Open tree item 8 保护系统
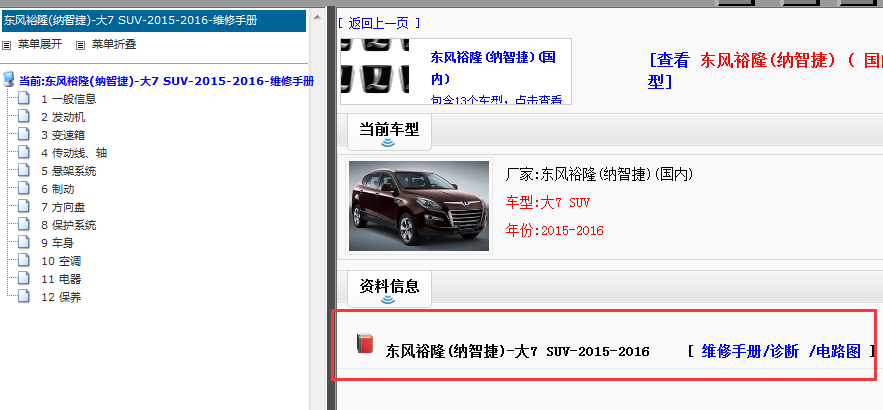The width and height of the screenshot is (883, 410). point(69,225)
